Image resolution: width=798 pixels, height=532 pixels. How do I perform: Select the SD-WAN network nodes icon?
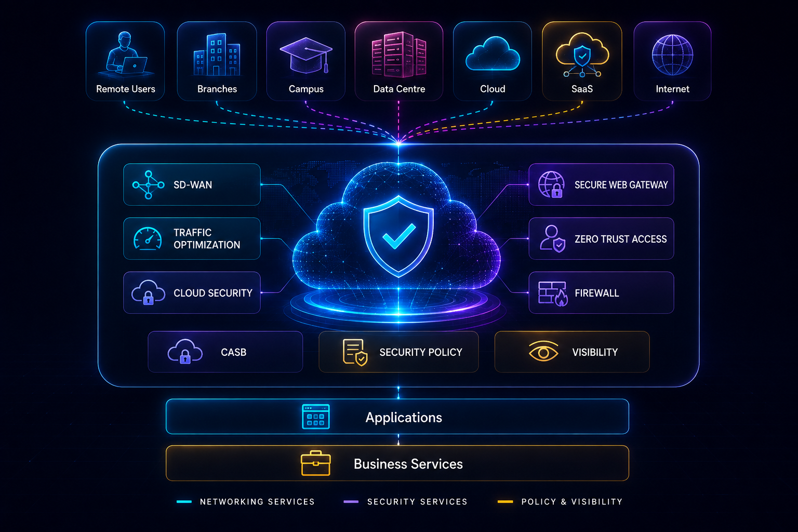point(149,184)
